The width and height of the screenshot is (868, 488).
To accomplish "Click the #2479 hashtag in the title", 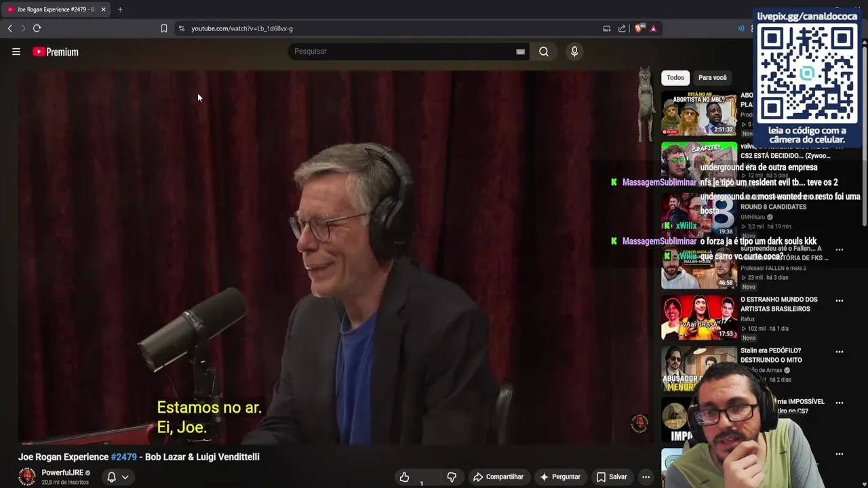I will point(124,457).
